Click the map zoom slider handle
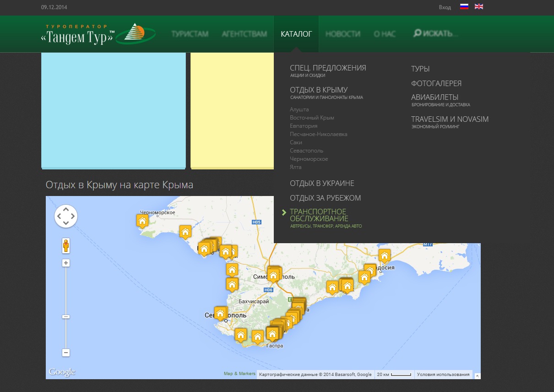 click(66, 317)
